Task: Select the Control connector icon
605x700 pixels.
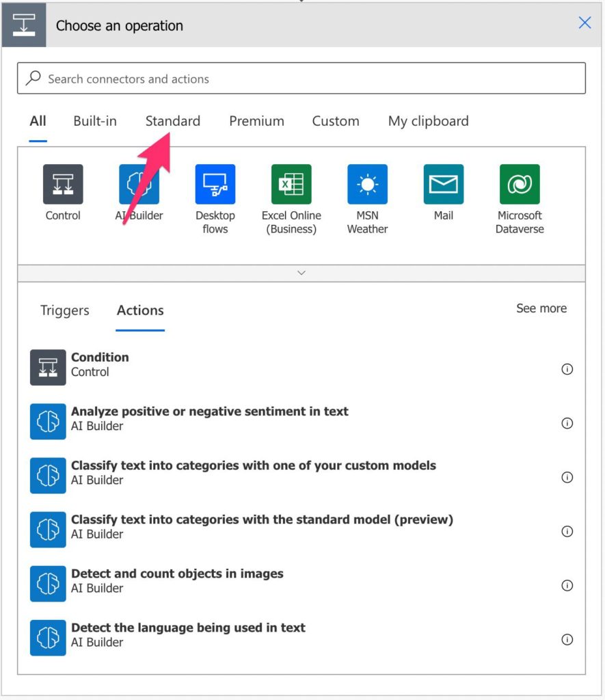Action: point(62,183)
